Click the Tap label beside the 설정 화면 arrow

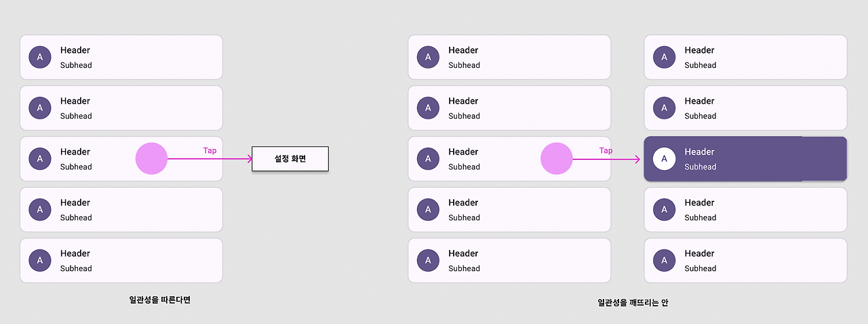[x=210, y=150]
